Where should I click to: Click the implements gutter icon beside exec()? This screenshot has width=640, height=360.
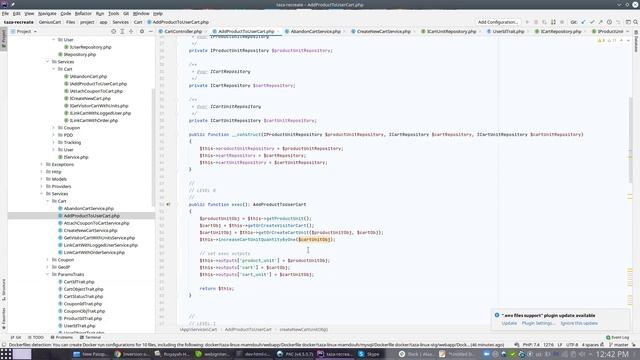(168, 204)
